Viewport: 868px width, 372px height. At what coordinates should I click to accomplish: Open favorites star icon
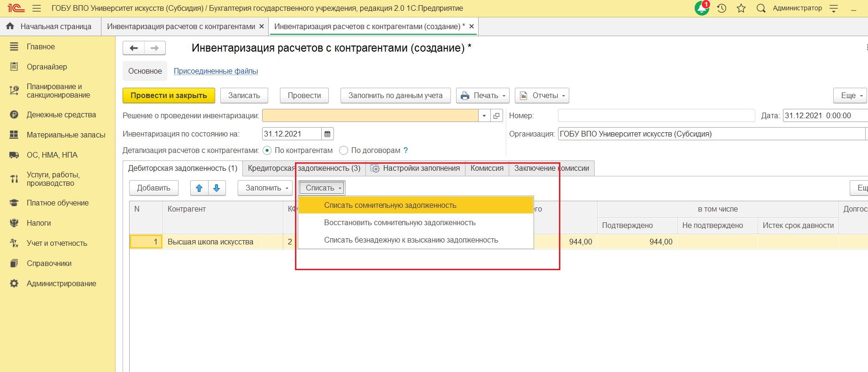point(741,8)
